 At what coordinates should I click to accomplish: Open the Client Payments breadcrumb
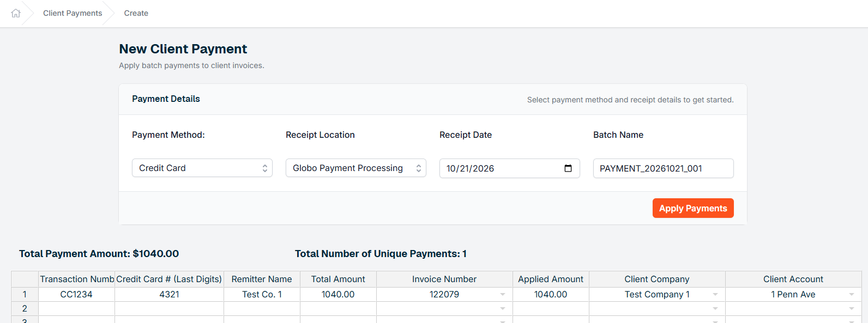click(73, 13)
